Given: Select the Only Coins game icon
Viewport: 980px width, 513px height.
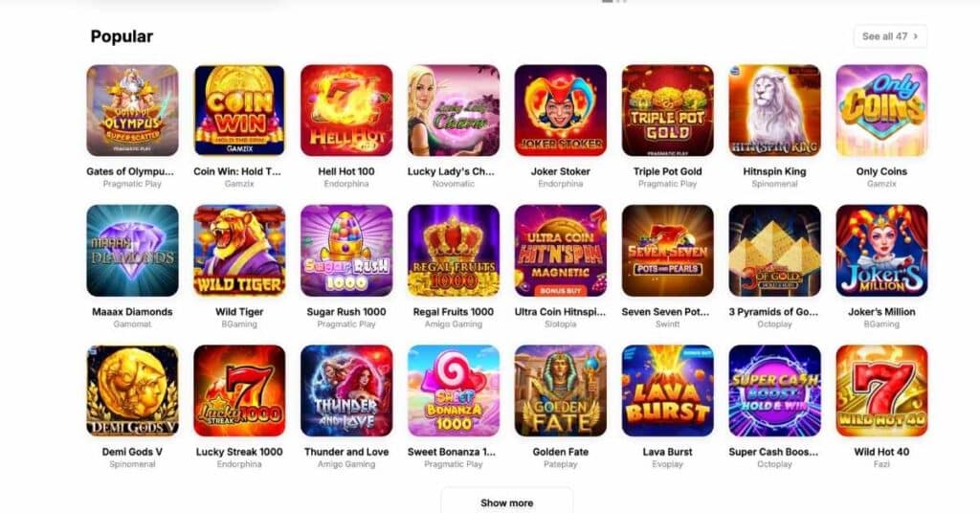Looking at the screenshot, I should pyautogui.click(x=881, y=111).
